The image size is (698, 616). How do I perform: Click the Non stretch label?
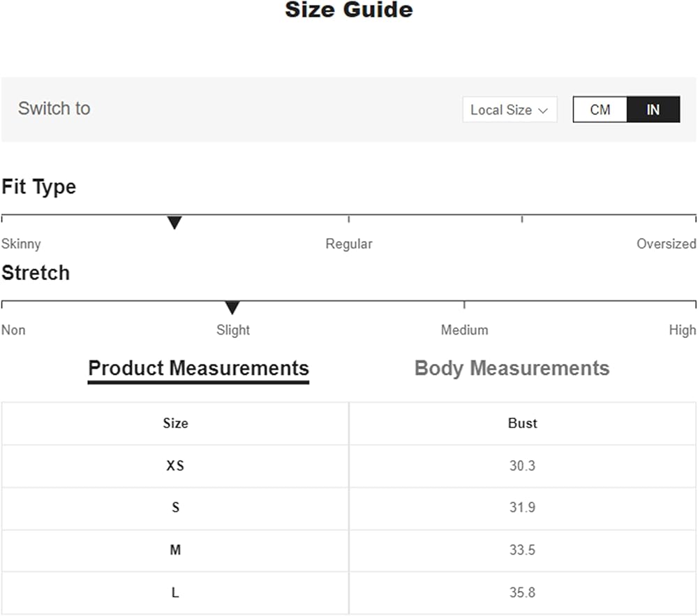click(13, 330)
